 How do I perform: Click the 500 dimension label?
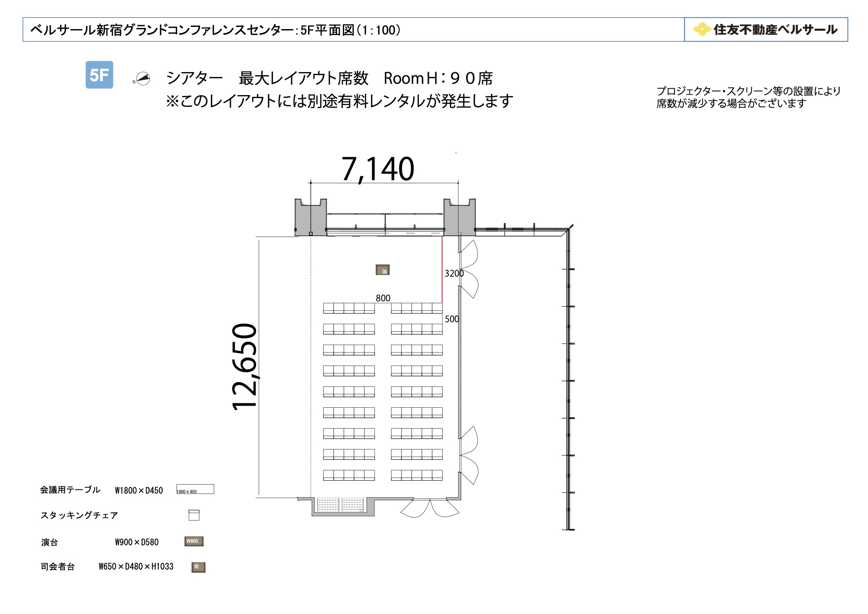tap(452, 319)
